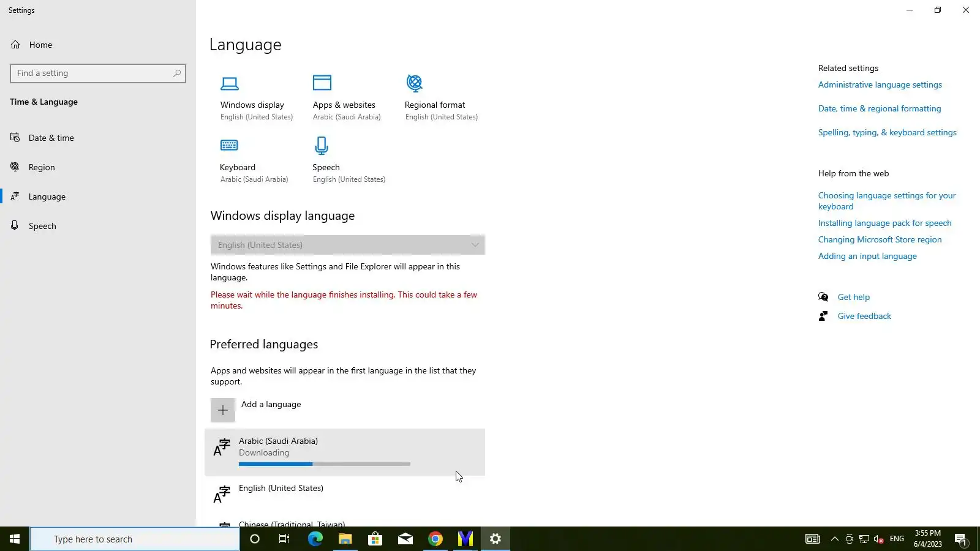Click in the Find a setting field
Screen dimensions: 980x551
tap(98, 73)
